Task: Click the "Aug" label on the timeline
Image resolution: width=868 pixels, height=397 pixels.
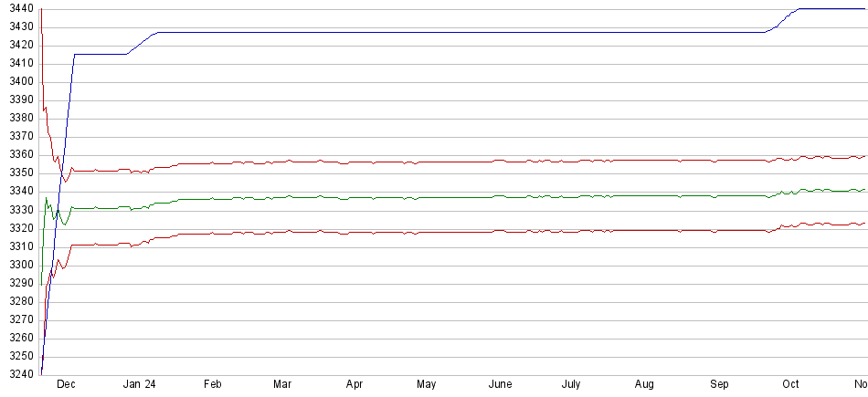Action: click(643, 385)
